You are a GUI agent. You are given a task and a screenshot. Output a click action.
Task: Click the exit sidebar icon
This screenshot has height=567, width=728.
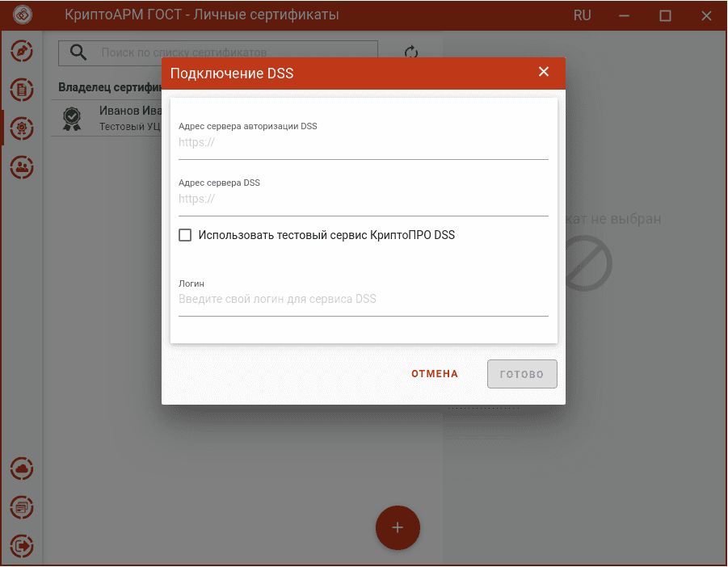(22, 546)
